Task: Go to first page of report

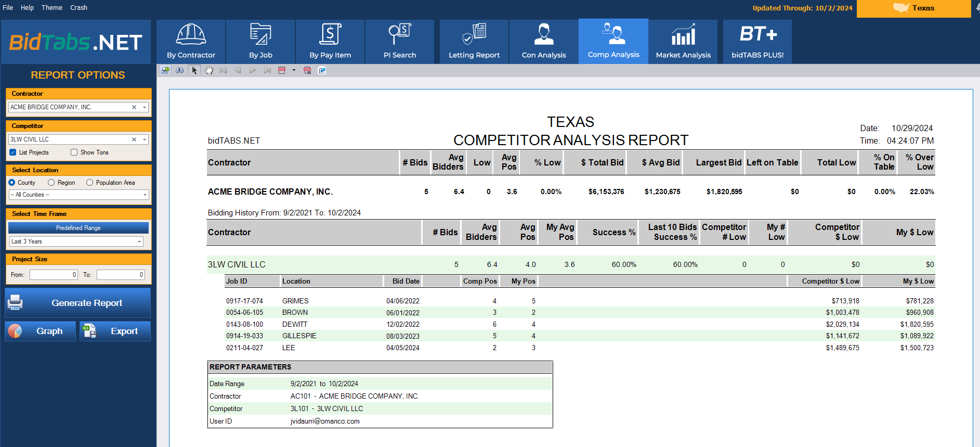Action: [224, 70]
